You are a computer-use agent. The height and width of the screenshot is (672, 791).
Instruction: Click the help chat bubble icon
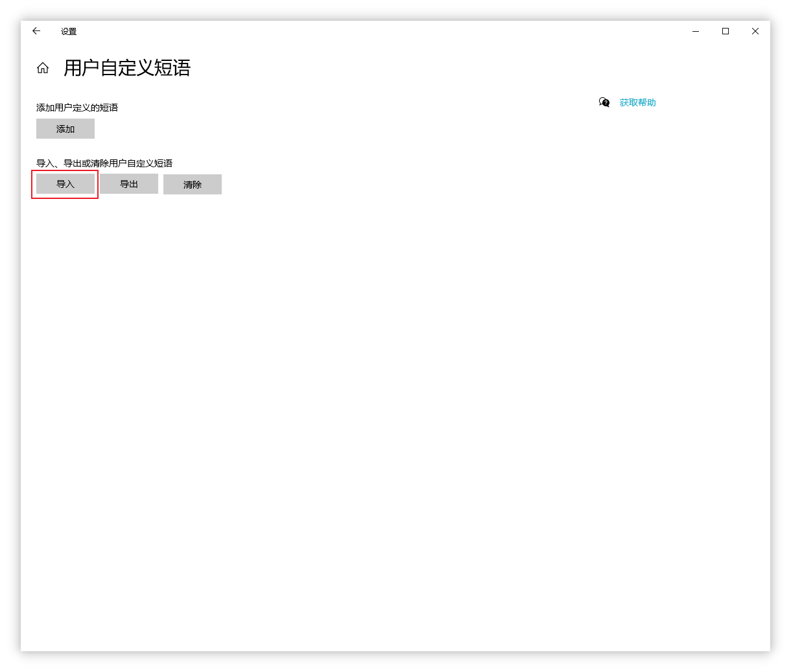coord(604,102)
